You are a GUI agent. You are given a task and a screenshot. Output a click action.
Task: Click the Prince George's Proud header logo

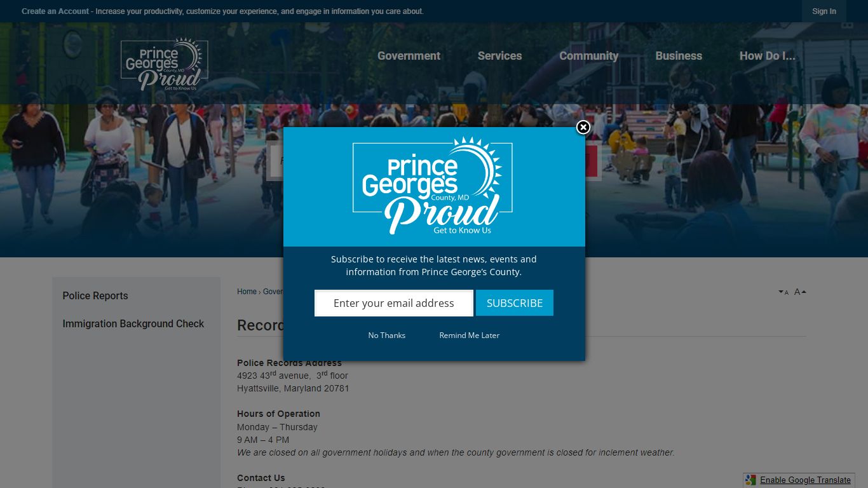[165, 64]
